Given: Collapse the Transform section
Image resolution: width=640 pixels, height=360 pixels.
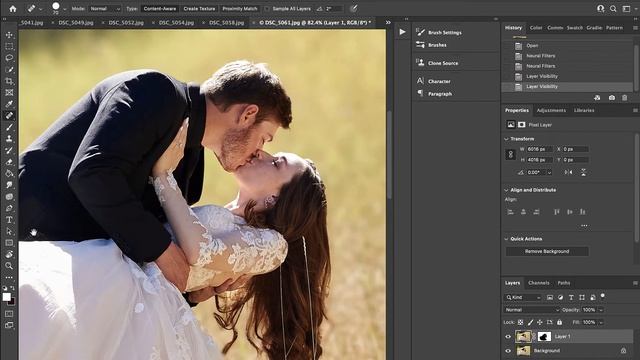Looking at the screenshot, I should [507, 139].
